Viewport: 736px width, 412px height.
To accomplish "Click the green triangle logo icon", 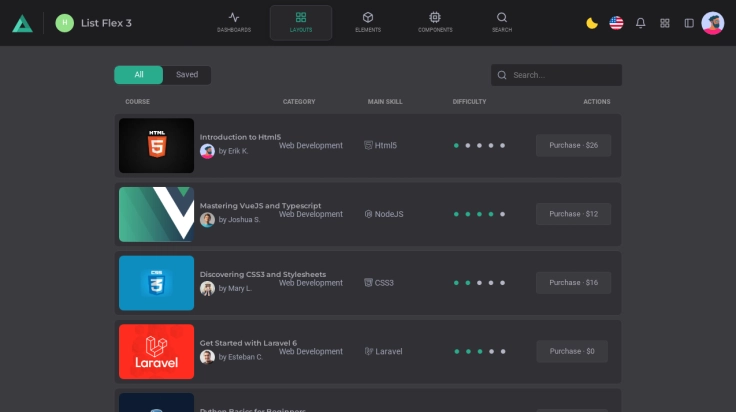I will coord(22,23).
